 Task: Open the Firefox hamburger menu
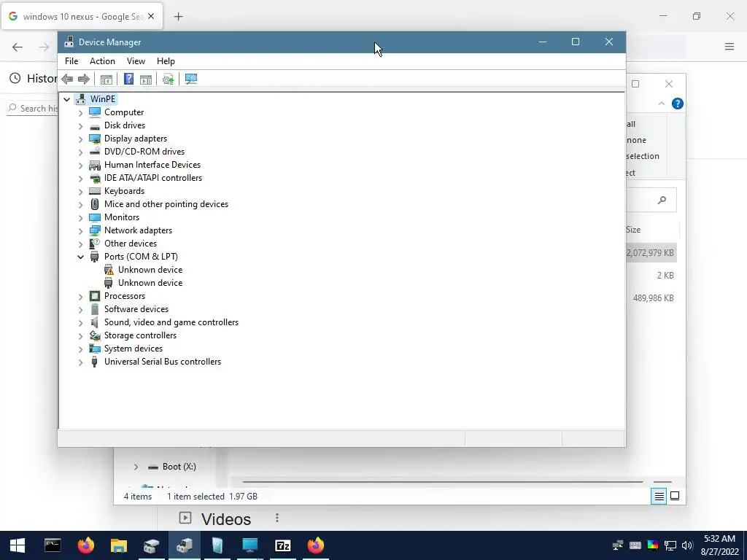coord(729,47)
